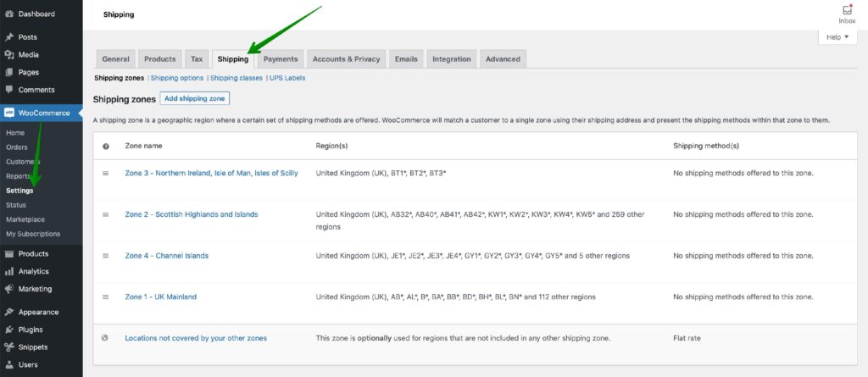This screenshot has height=377, width=868.
Task: Select the Tax settings tab
Action: click(197, 59)
